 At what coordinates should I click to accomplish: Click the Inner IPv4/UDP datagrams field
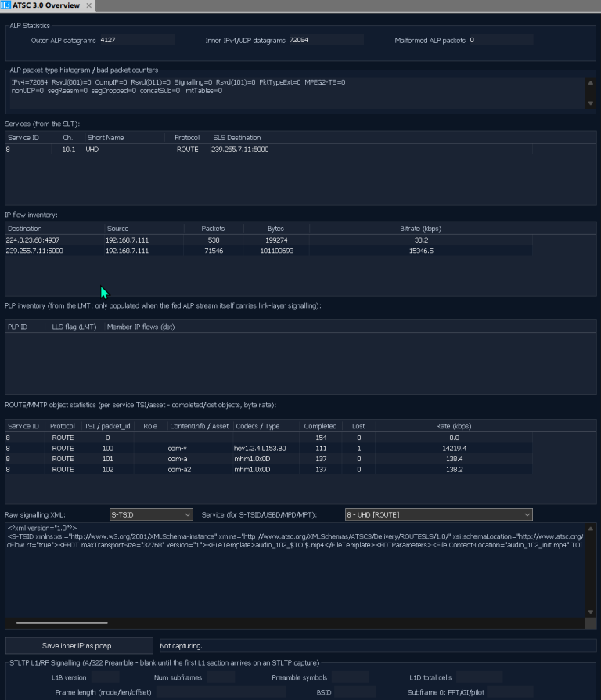click(x=326, y=40)
